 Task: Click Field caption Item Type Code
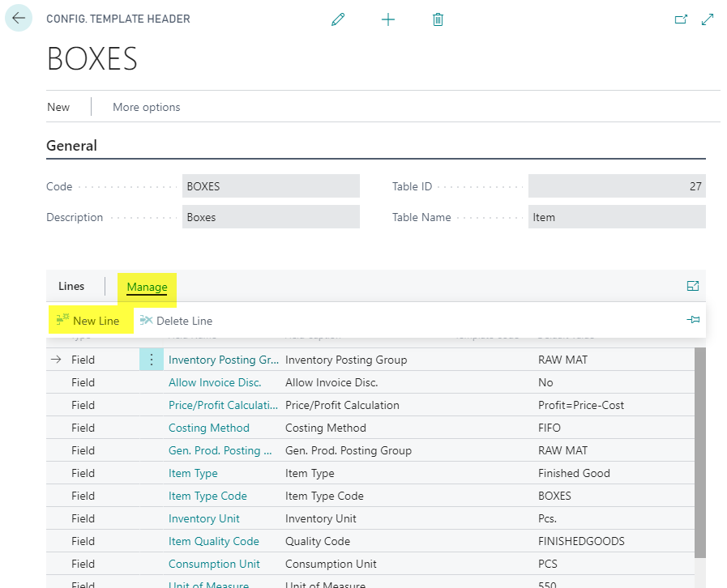[x=324, y=496]
